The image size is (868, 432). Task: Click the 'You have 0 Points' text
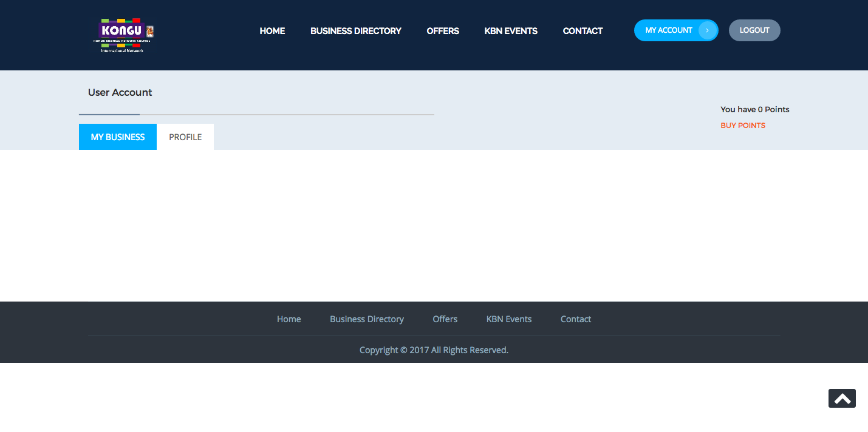(x=754, y=109)
